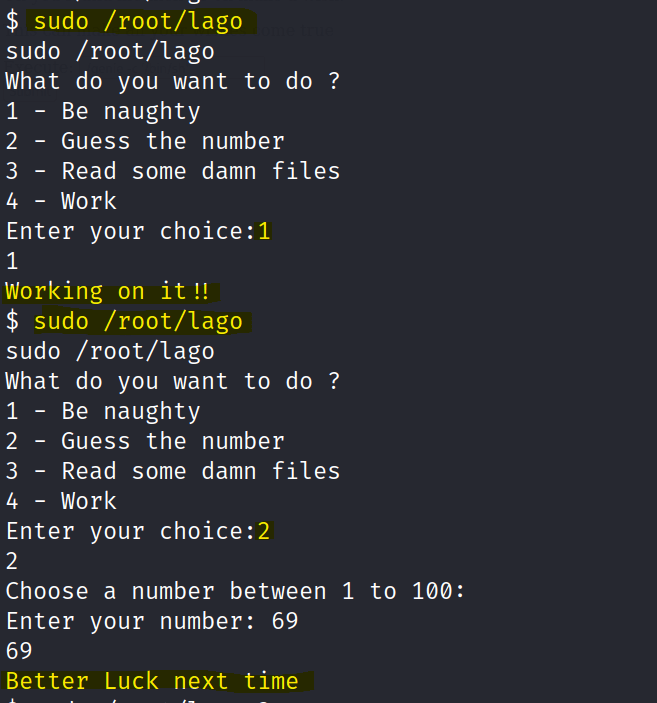Click the echoed "2" line above Choose a number
This screenshot has height=703, width=657.
click(12, 562)
